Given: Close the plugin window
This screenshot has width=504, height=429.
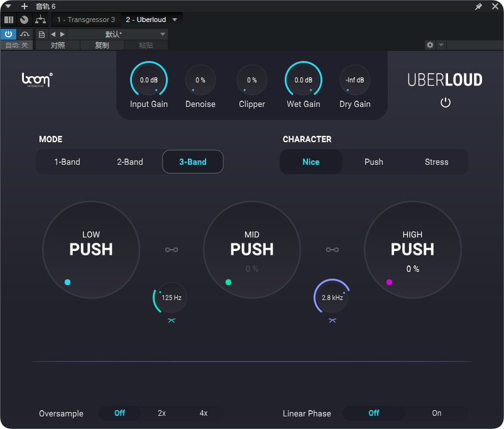Looking at the screenshot, I should point(495,6).
